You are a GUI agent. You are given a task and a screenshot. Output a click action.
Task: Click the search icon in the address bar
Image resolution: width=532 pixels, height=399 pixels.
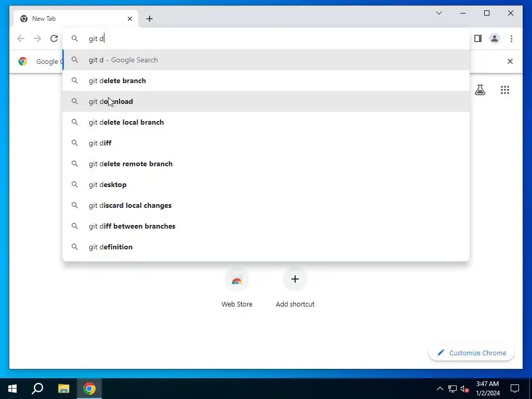(x=75, y=38)
